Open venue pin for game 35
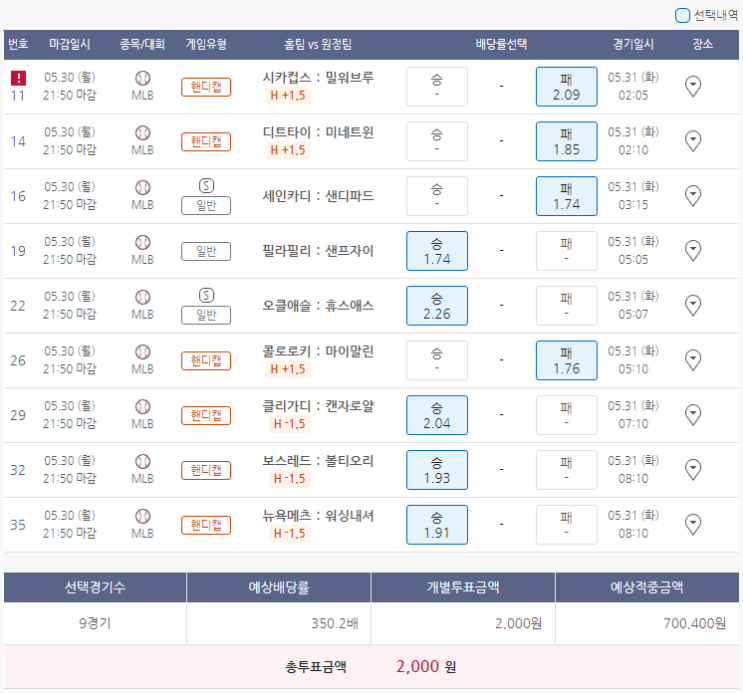Image resolution: width=743 pixels, height=693 pixels. 693,524
